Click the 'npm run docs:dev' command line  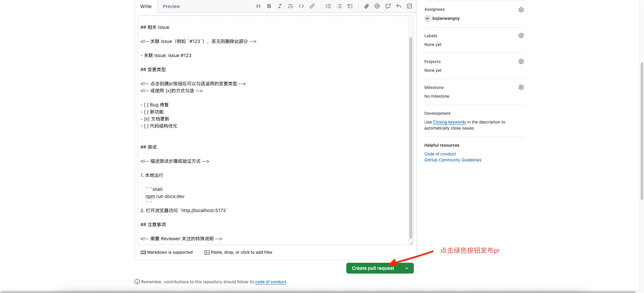pos(165,196)
